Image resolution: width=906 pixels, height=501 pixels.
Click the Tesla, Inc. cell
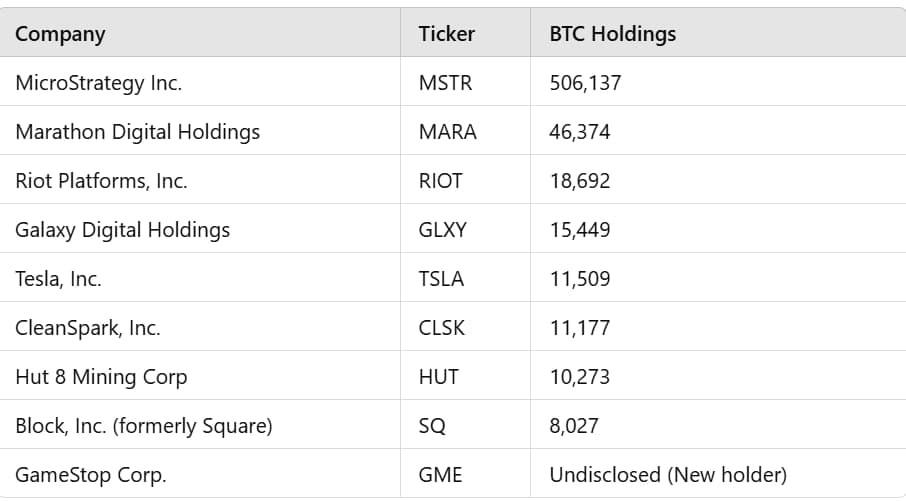tap(58, 279)
